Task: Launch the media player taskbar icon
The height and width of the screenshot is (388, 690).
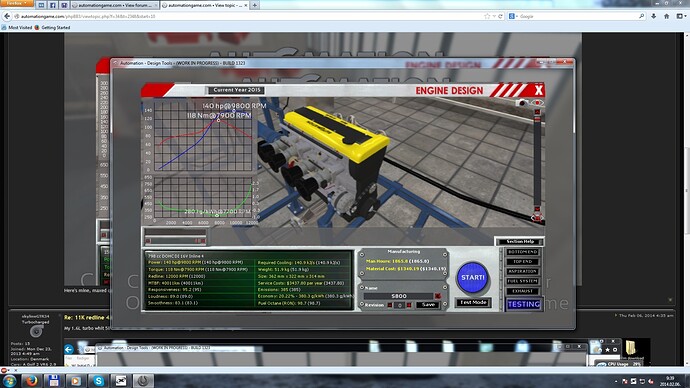Action: pyautogui.click(x=76, y=381)
